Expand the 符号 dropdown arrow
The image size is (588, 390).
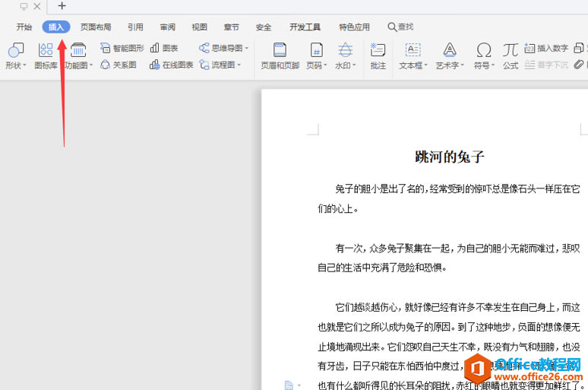click(493, 65)
